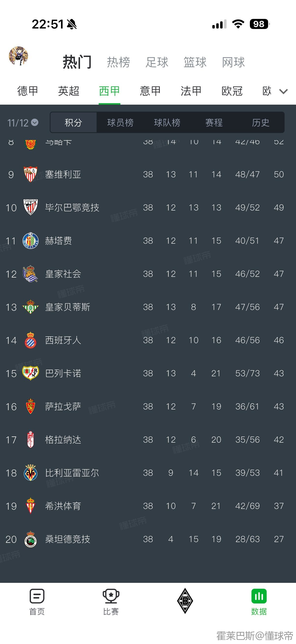Open the Home (首页) icon
The image size is (296, 644).
[x=37, y=596]
